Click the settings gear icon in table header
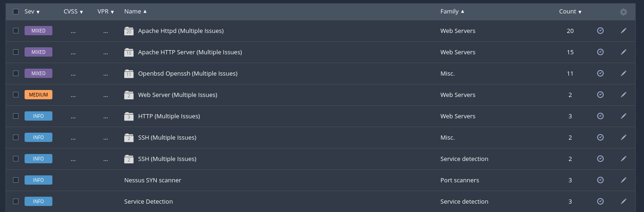 (624, 12)
